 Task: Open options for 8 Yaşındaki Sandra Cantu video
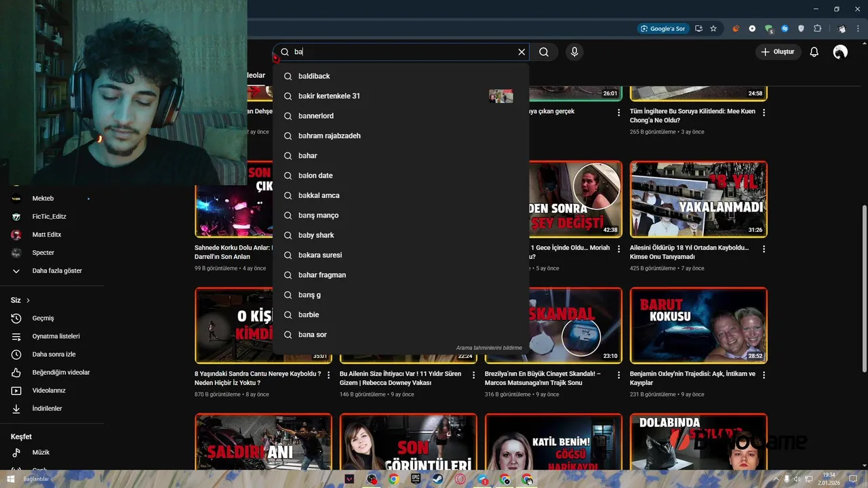click(329, 375)
